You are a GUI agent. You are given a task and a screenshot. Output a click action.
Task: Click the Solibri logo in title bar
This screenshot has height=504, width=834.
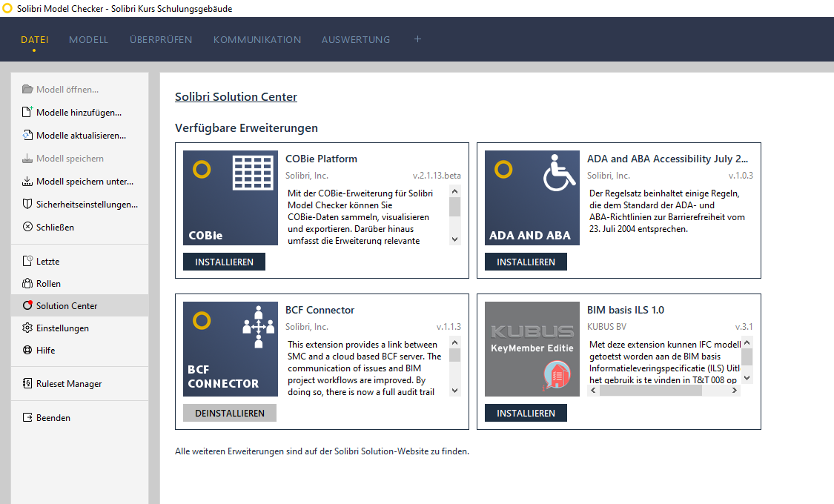tap(7, 8)
